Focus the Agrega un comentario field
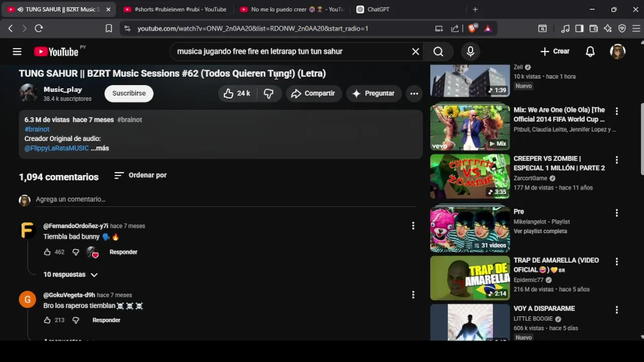 [x=225, y=200]
